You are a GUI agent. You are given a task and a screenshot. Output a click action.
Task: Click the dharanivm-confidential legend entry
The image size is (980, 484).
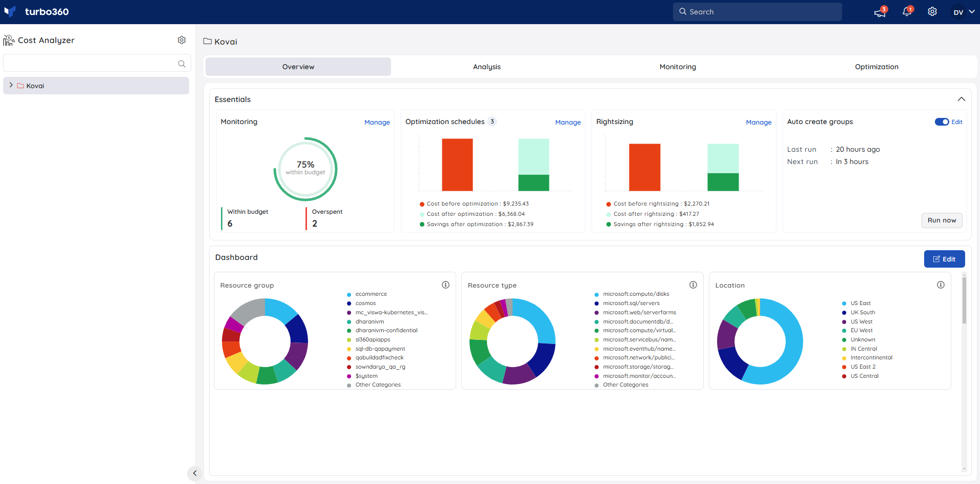(382, 331)
